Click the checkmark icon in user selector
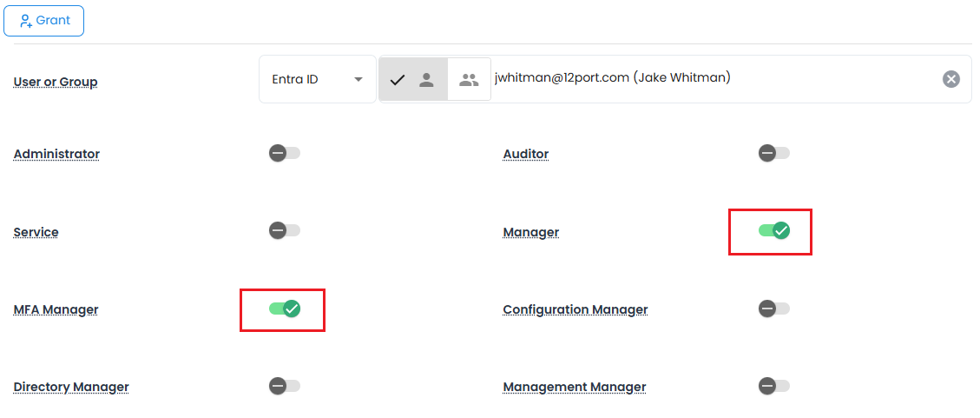The image size is (980, 418). point(398,80)
